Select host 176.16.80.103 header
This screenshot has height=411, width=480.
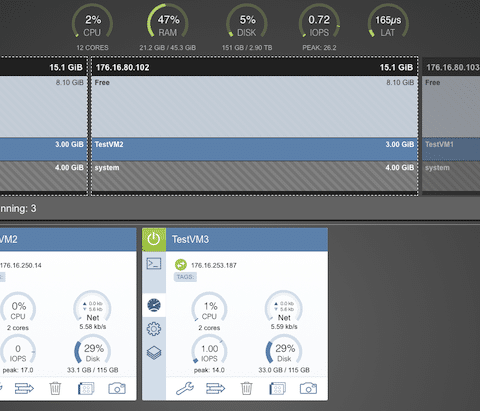click(451, 67)
